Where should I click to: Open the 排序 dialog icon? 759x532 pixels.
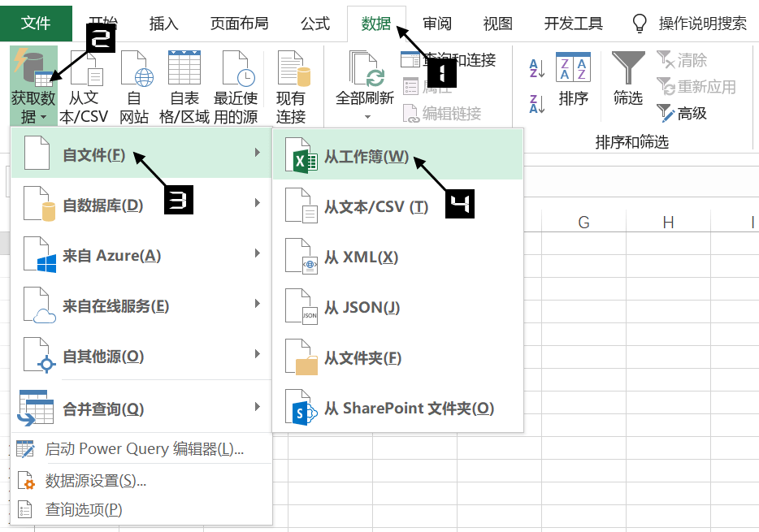coord(573,67)
